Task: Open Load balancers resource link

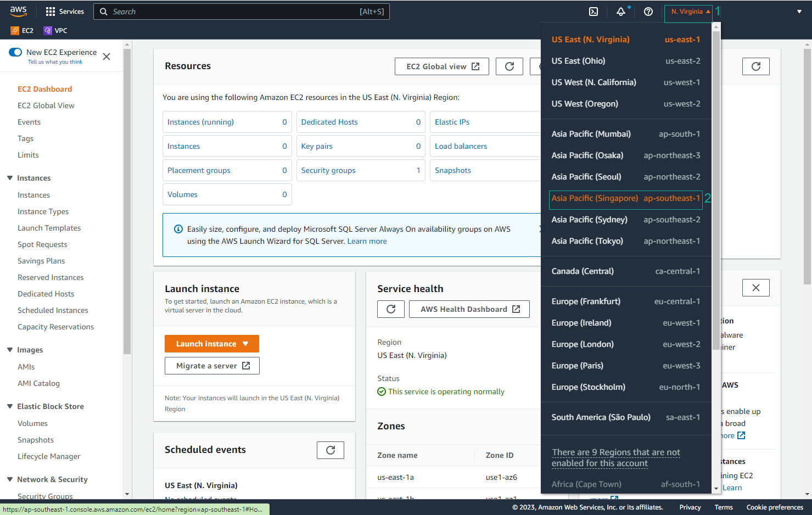Action: pos(461,146)
